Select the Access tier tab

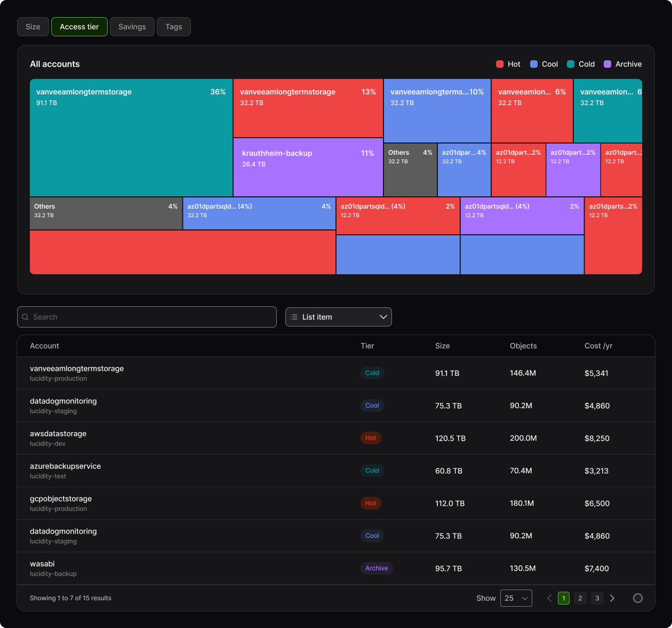pos(79,27)
